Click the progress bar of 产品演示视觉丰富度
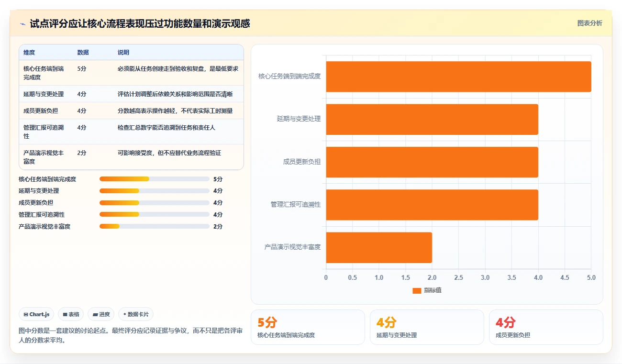The image size is (622, 364). click(155, 226)
